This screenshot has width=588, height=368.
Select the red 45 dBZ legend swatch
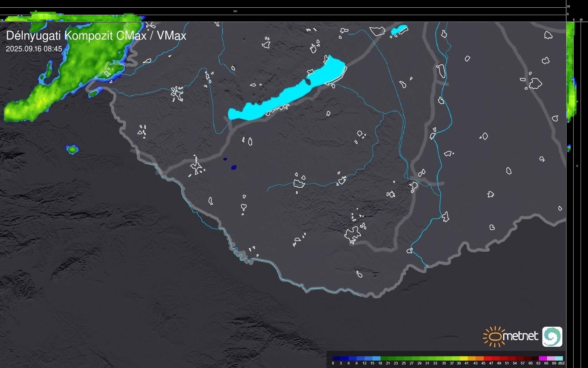[x=487, y=359]
